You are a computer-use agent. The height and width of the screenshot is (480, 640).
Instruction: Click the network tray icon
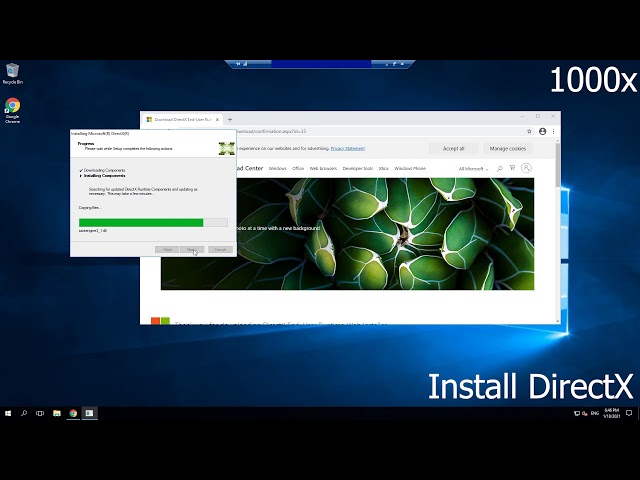click(577, 413)
